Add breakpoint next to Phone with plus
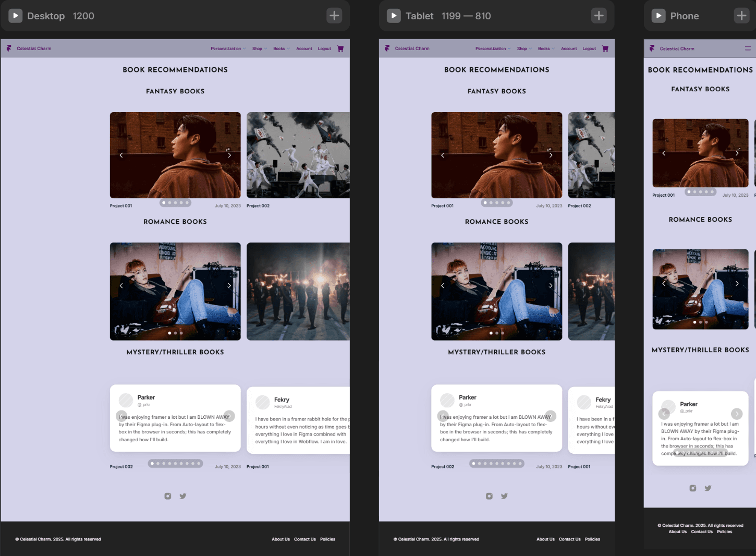The height and width of the screenshot is (556, 756). [x=741, y=16]
